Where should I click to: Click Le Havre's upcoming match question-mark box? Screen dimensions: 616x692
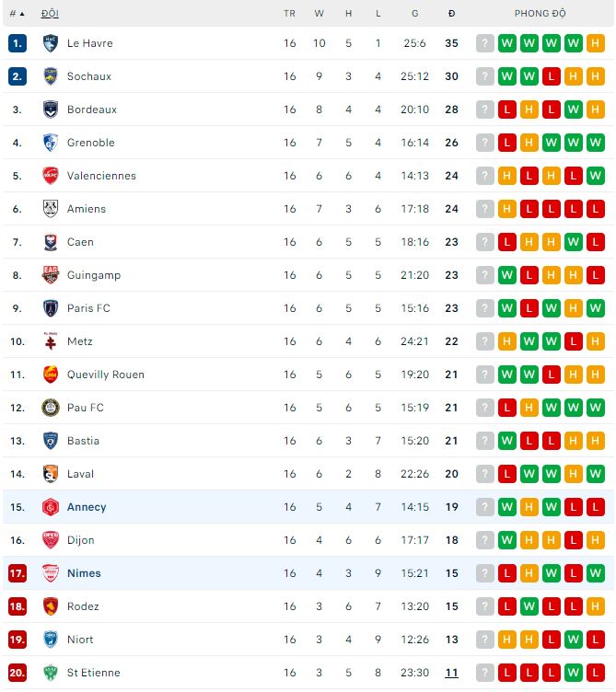pos(485,43)
